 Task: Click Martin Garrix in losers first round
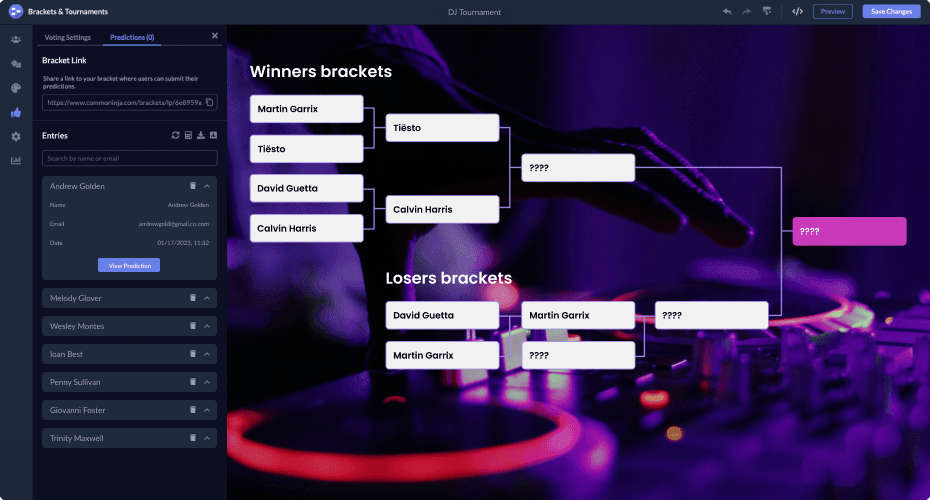point(442,355)
